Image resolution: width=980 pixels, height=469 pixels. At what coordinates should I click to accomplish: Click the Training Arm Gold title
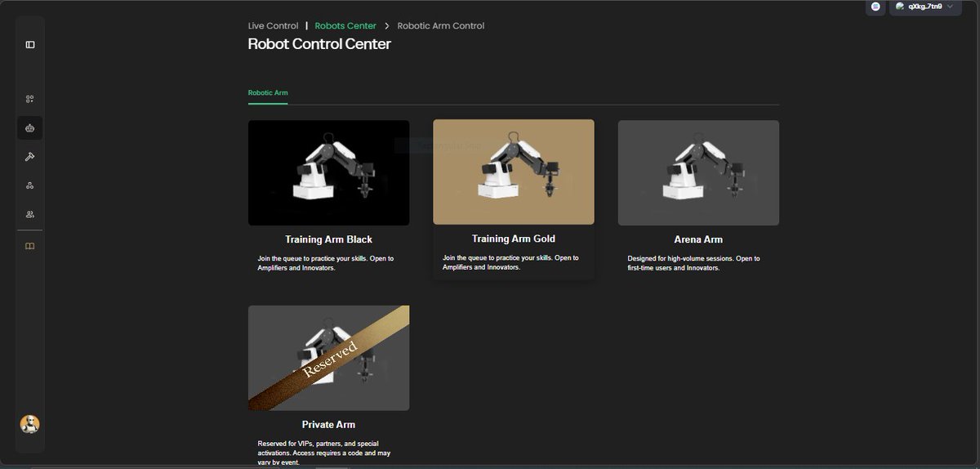point(514,239)
